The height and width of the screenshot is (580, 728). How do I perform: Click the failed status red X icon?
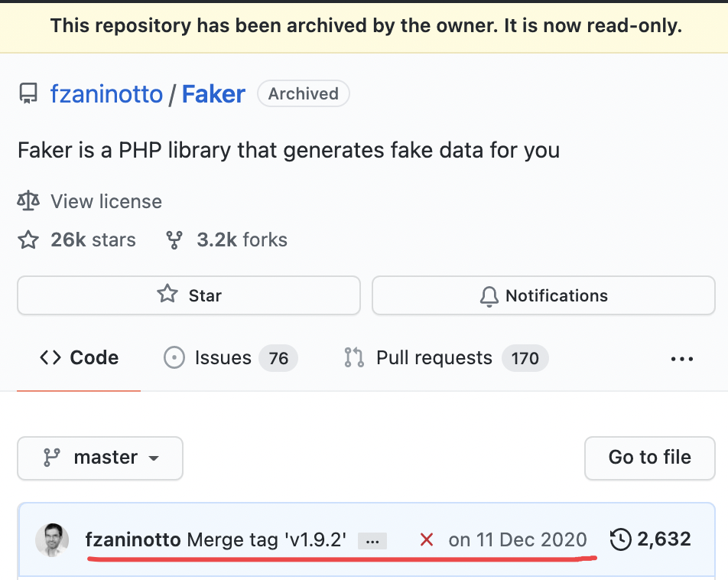[x=427, y=540]
